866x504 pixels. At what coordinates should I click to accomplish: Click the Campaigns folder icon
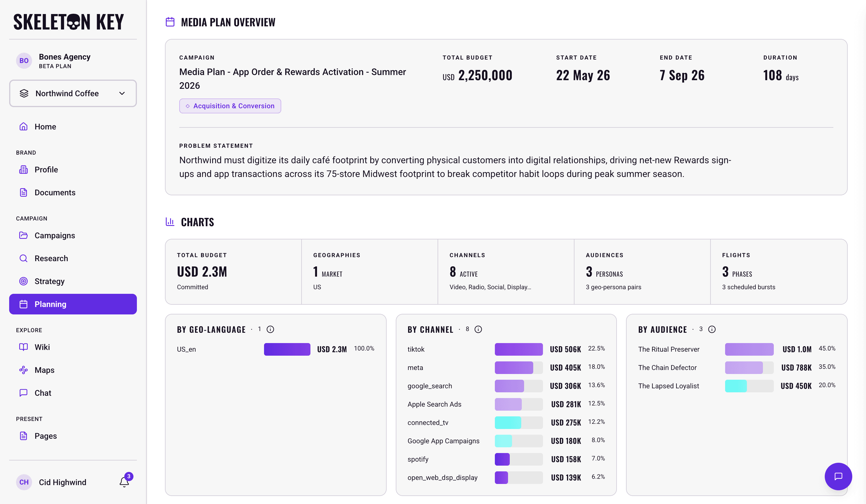pyautogui.click(x=23, y=236)
